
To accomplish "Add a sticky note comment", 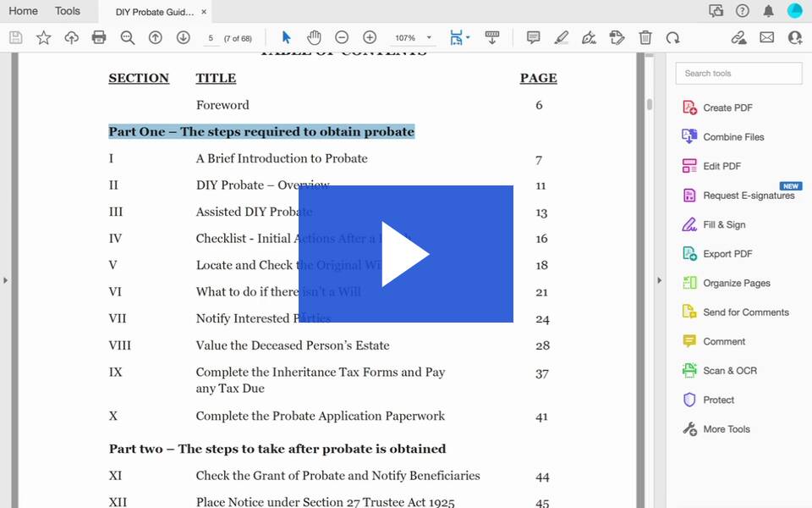I will tap(534, 37).
